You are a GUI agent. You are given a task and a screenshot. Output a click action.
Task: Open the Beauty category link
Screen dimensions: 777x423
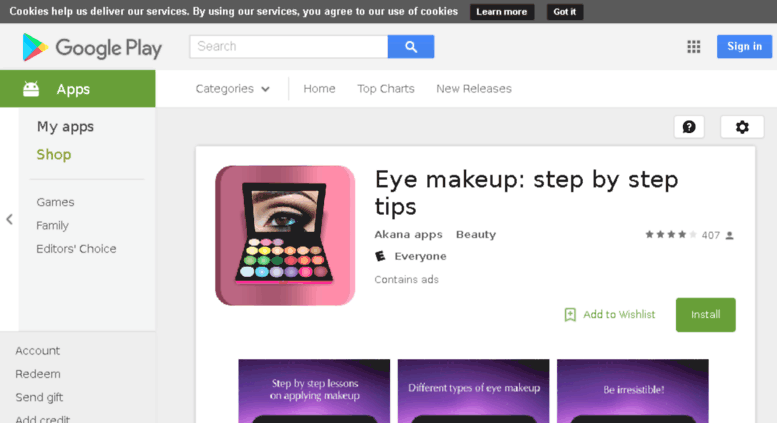pos(476,235)
